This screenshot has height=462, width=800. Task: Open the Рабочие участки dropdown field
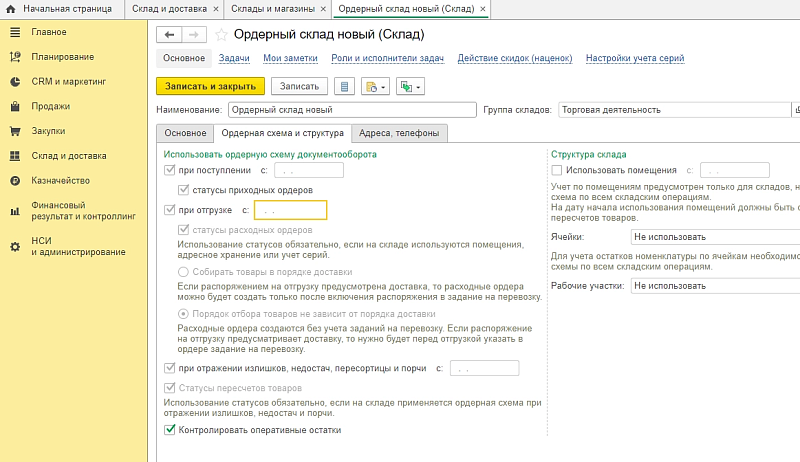click(x=714, y=286)
